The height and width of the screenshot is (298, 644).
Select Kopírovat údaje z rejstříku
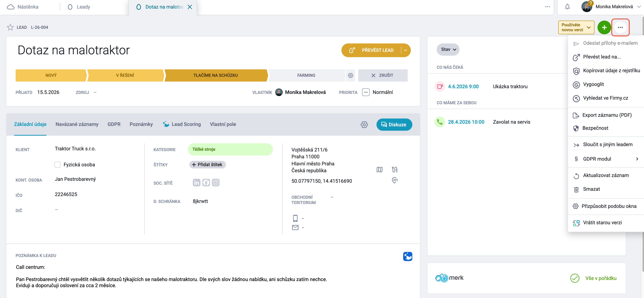point(606,71)
